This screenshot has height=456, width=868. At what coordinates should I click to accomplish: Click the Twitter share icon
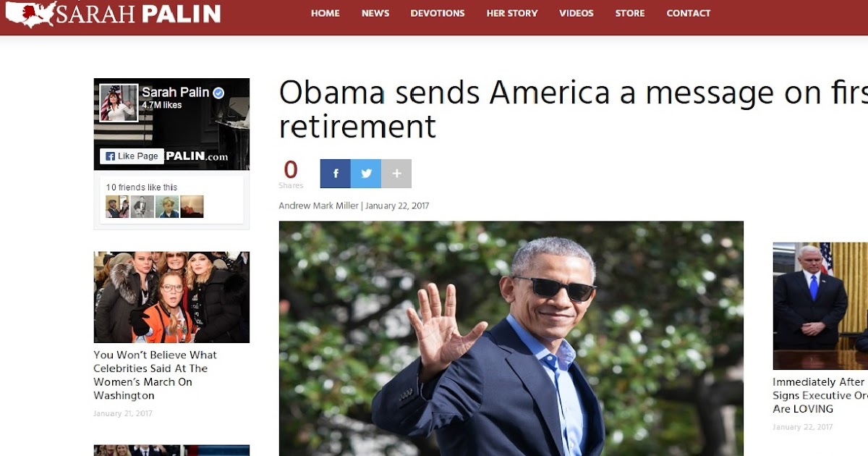point(366,174)
